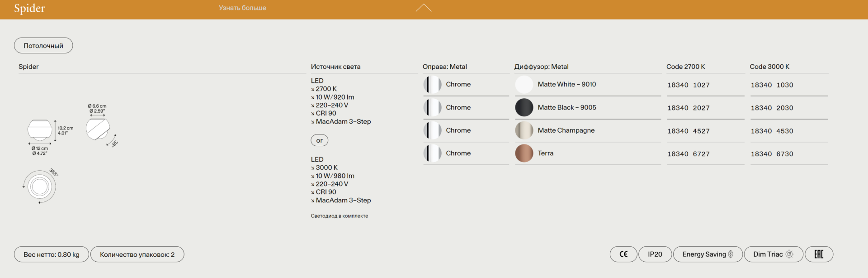Click the 'or' pill between LED options
The image size is (868, 278).
pyautogui.click(x=319, y=140)
